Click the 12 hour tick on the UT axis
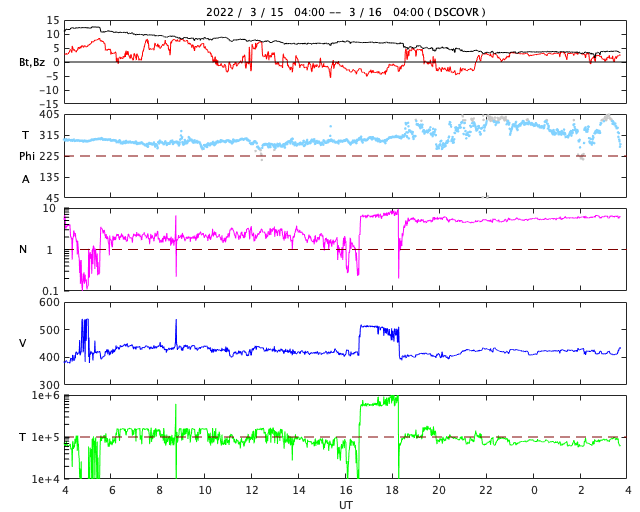 click(x=252, y=490)
